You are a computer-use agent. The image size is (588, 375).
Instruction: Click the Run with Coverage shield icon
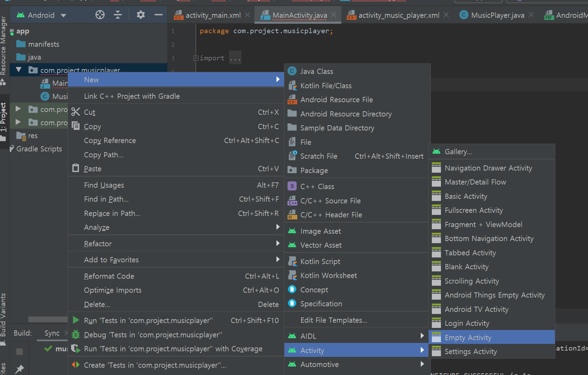coord(76,348)
